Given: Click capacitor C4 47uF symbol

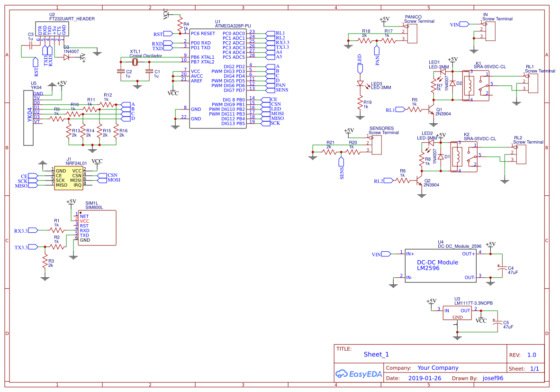Looking at the screenshot, I should pos(502,268).
